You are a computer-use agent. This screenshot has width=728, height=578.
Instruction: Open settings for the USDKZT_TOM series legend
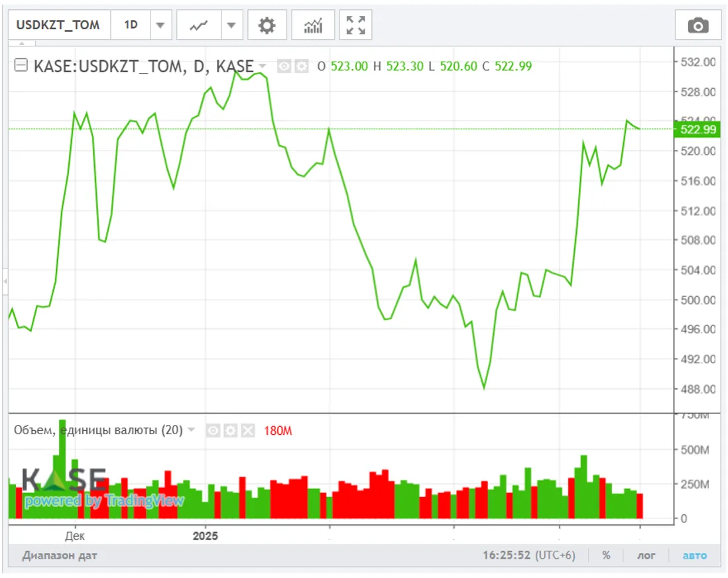302,66
